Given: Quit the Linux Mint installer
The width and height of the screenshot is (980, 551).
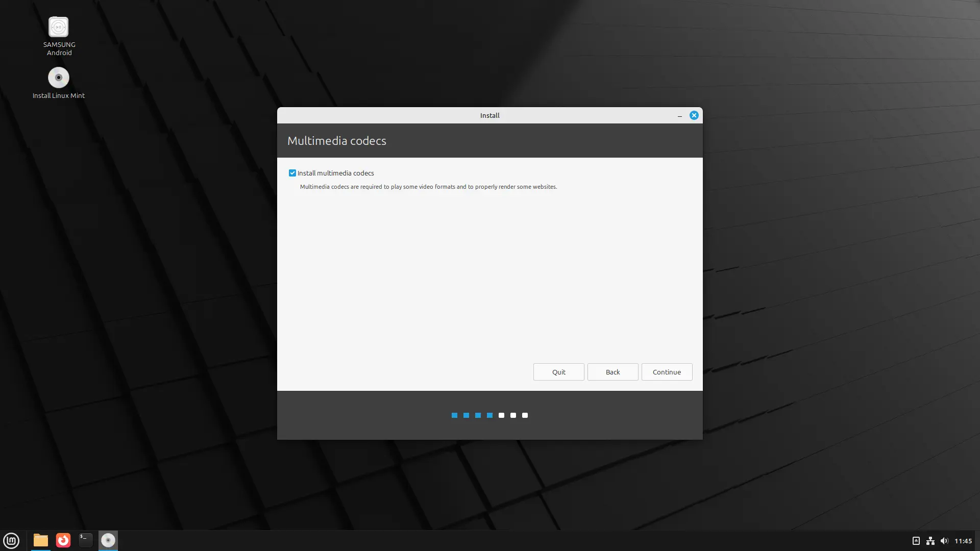Looking at the screenshot, I should coord(558,372).
